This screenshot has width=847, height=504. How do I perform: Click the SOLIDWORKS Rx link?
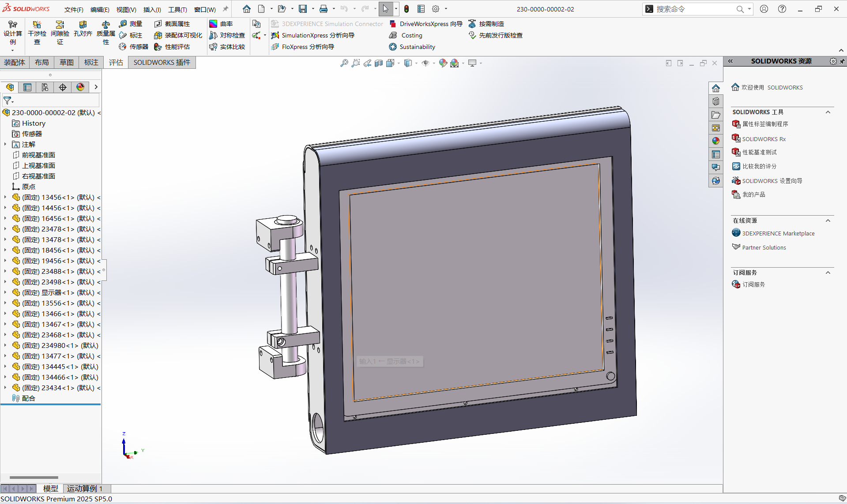click(x=764, y=139)
